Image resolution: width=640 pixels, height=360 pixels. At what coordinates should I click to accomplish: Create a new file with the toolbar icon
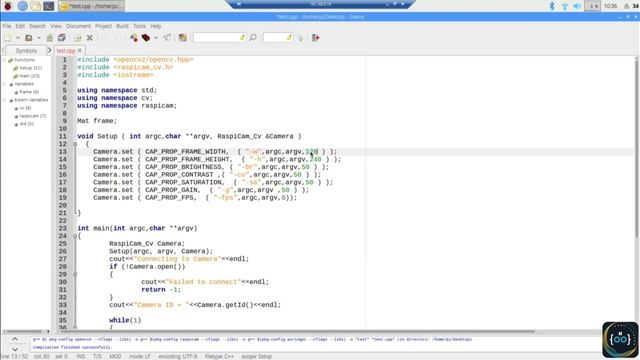pyautogui.click(x=8, y=38)
